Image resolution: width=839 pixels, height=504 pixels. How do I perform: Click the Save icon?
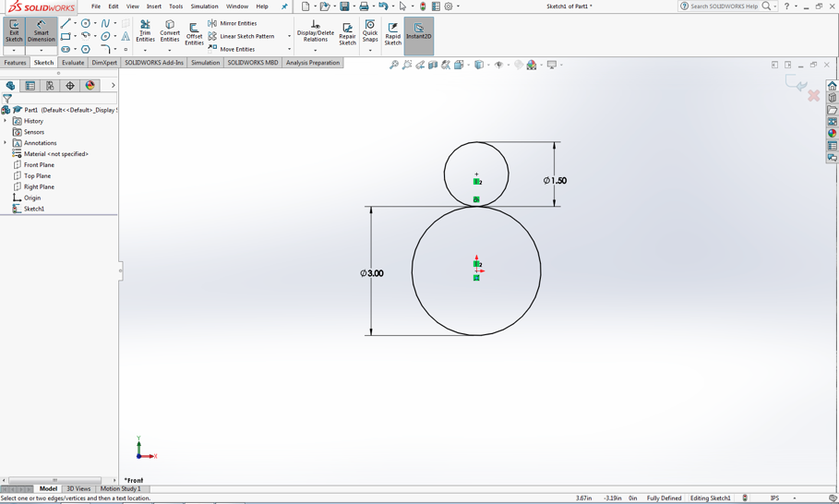pos(344,6)
